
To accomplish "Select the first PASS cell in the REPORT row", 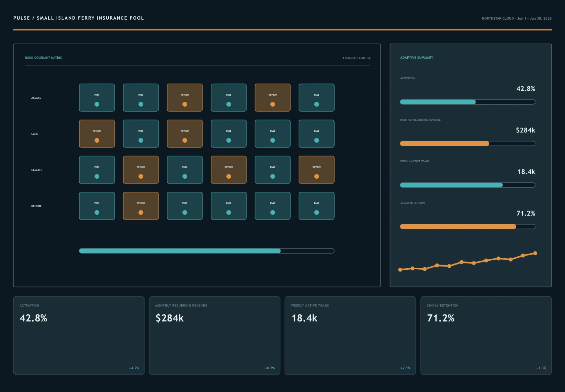I will tap(97, 206).
